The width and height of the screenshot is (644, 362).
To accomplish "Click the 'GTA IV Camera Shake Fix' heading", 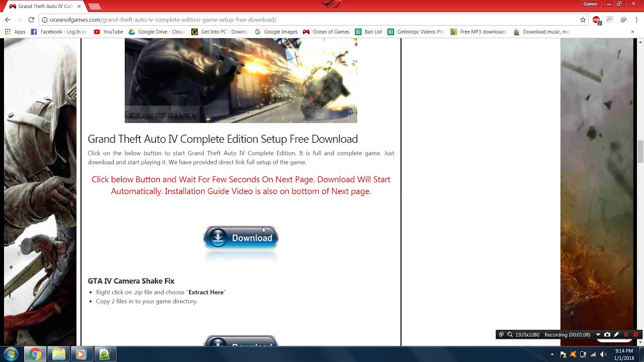I will pos(131,281).
